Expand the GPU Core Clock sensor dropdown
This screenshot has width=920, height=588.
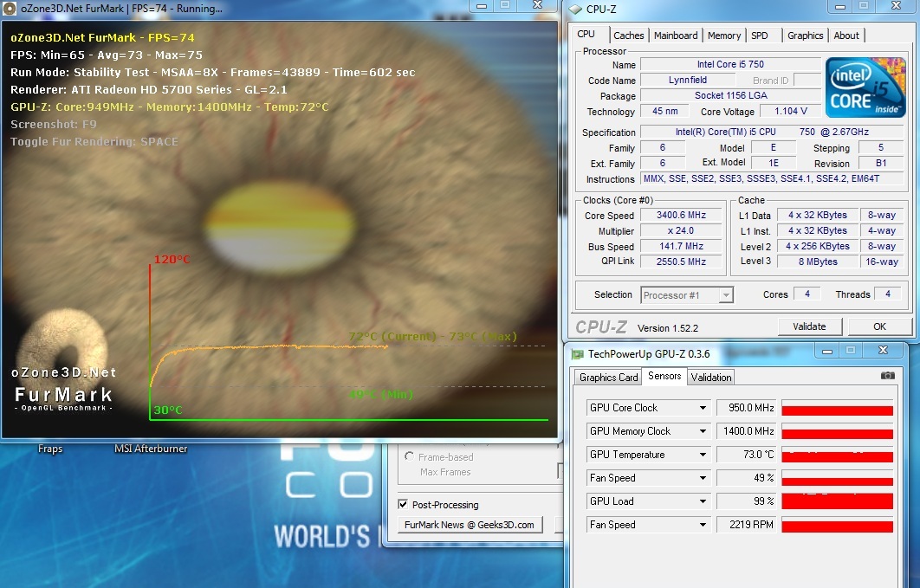click(x=703, y=407)
